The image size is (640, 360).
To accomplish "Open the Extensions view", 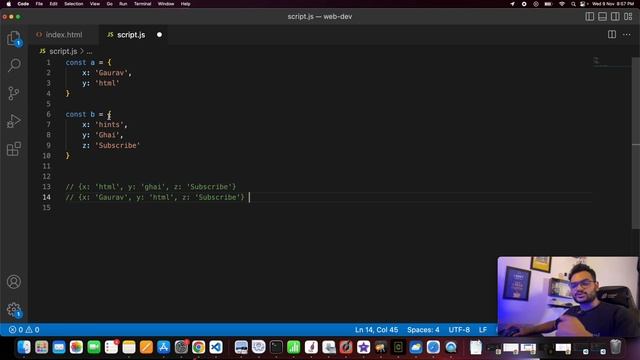I will 14,149.
